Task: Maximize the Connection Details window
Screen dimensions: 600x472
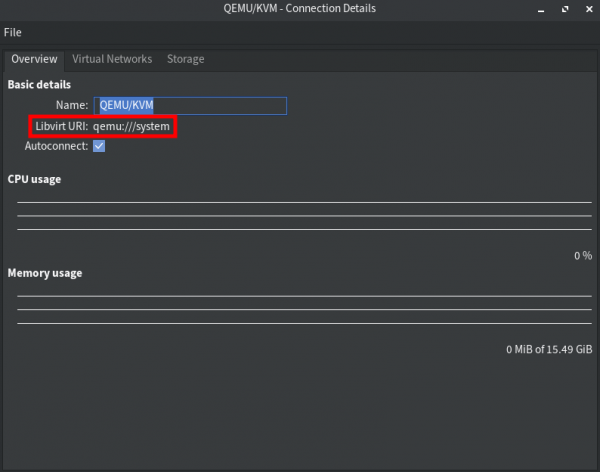Action: coord(564,9)
